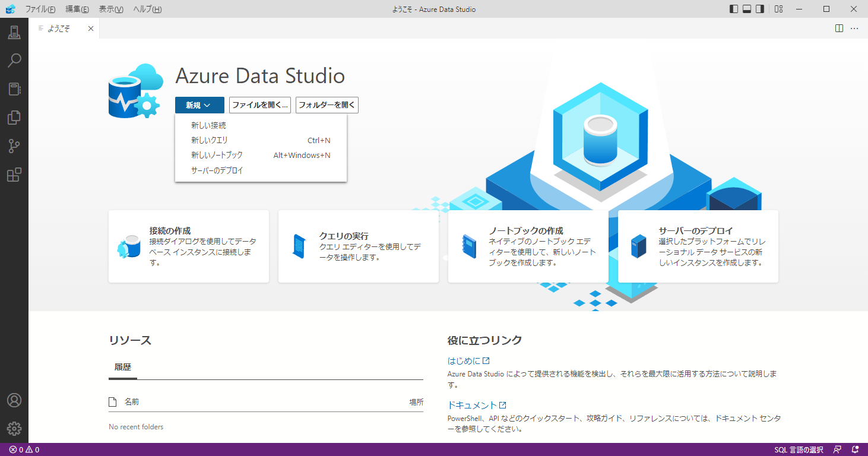
Task: Toggle secondary side bar layout icon
Action: 760,9
